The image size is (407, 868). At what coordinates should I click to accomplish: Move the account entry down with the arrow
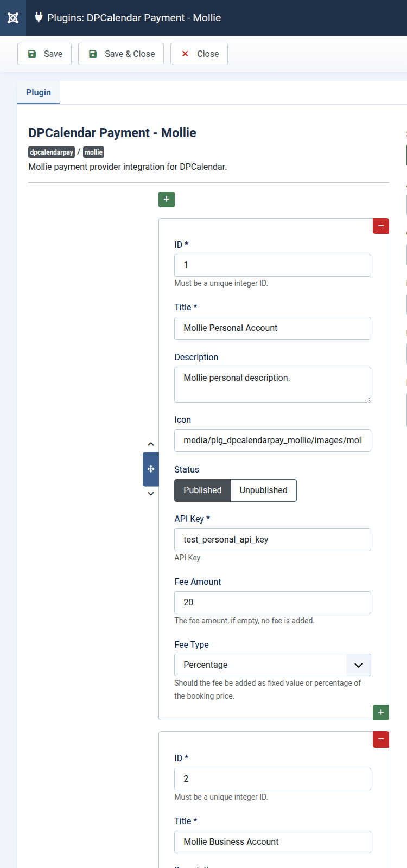click(151, 494)
